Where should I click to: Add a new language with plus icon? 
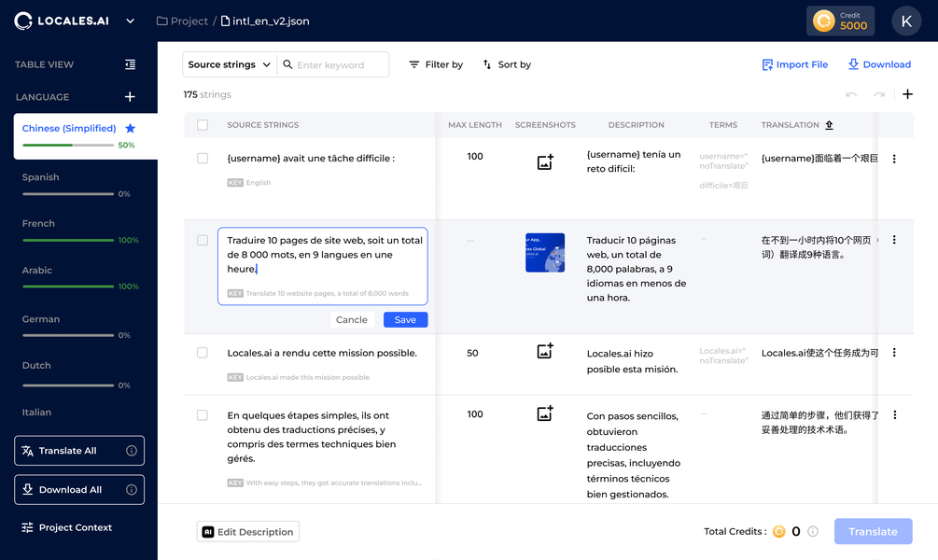point(130,97)
